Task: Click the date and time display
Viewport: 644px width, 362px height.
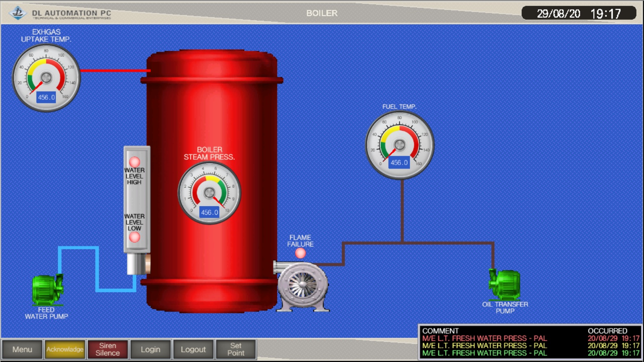Action: 578,14
